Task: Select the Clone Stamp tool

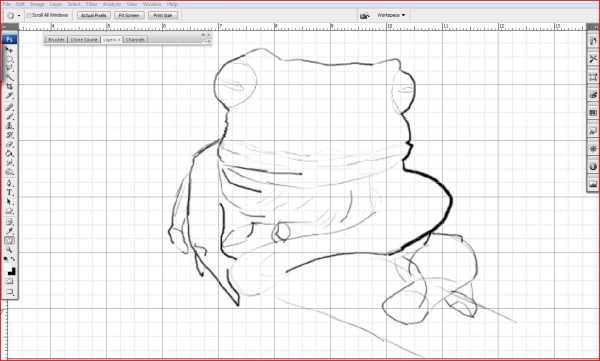Action: 9,126
